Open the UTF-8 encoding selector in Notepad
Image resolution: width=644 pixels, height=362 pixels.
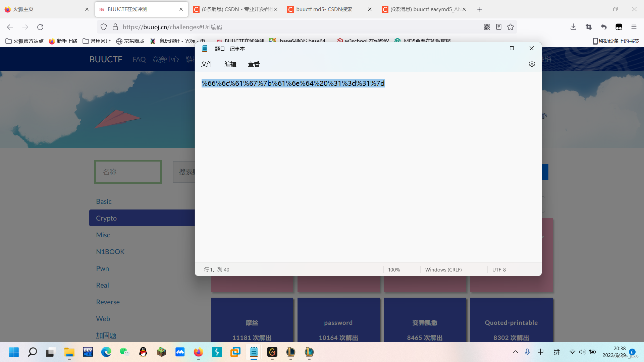tap(499, 269)
